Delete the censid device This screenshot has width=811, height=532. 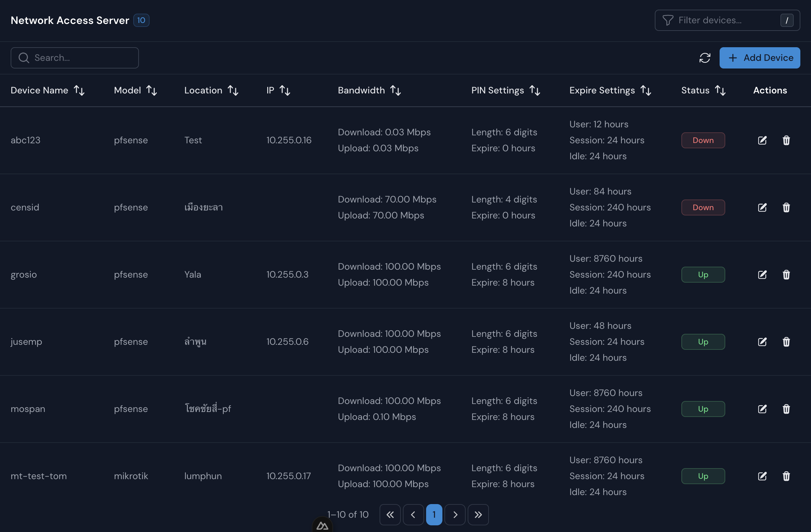786,207
